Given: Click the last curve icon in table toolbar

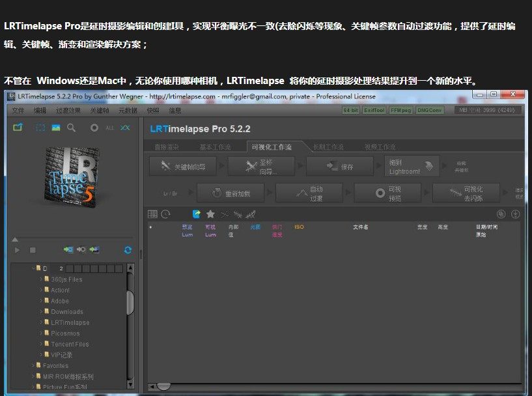Looking at the screenshot, I should point(251,214).
